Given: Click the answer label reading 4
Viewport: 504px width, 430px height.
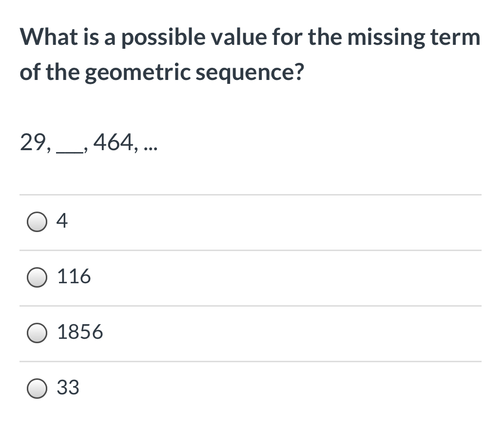Looking at the screenshot, I should pos(62,222).
